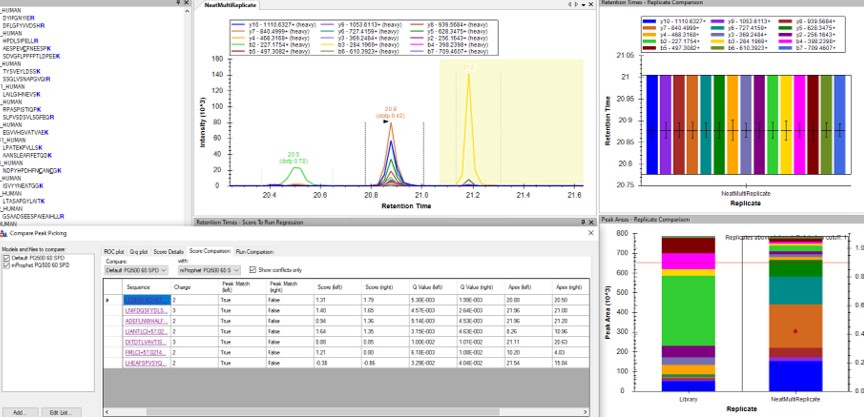
Task: Click the Q Value (right) column header
Action: pyautogui.click(x=480, y=286)
